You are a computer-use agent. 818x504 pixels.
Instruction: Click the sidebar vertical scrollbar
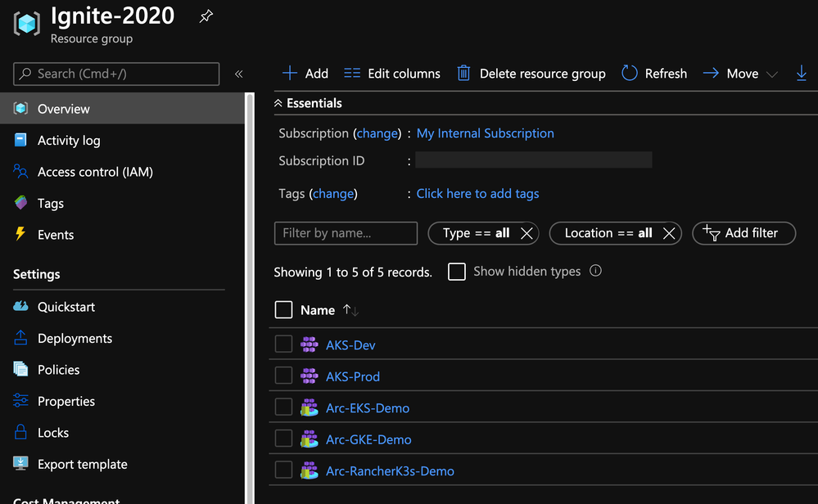pyautogui.click(x=250, y=298)
